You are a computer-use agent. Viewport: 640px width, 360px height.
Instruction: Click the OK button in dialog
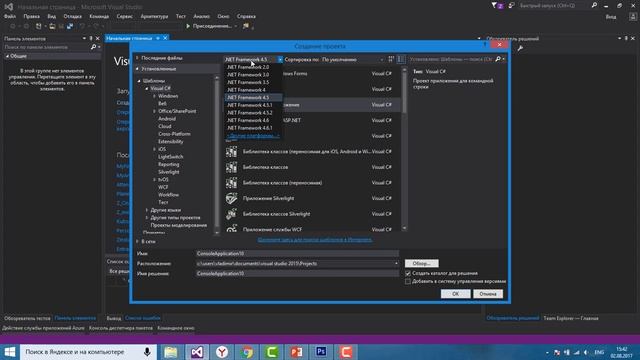[456, 294]
